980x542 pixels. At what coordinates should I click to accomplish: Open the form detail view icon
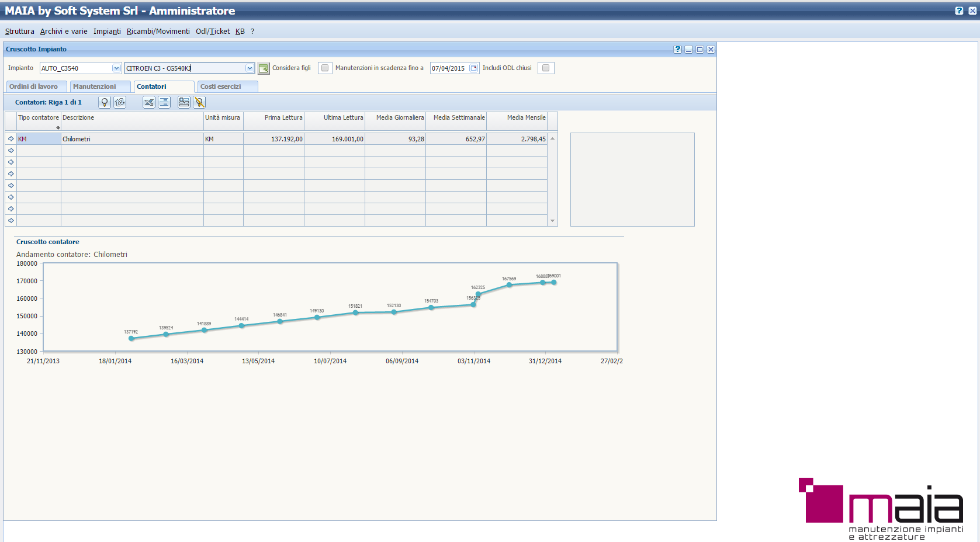pos(184,102)
